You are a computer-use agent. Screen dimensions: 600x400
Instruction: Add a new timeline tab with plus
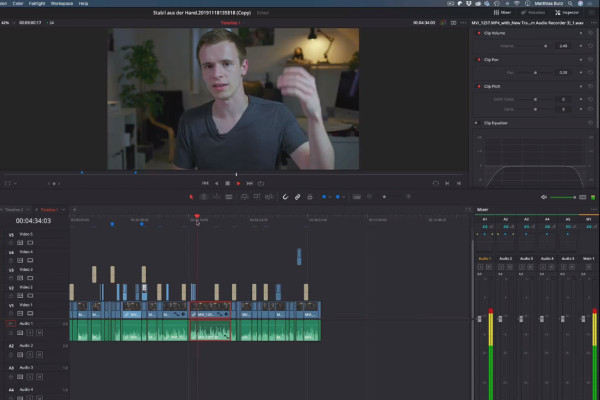[75, 209]
